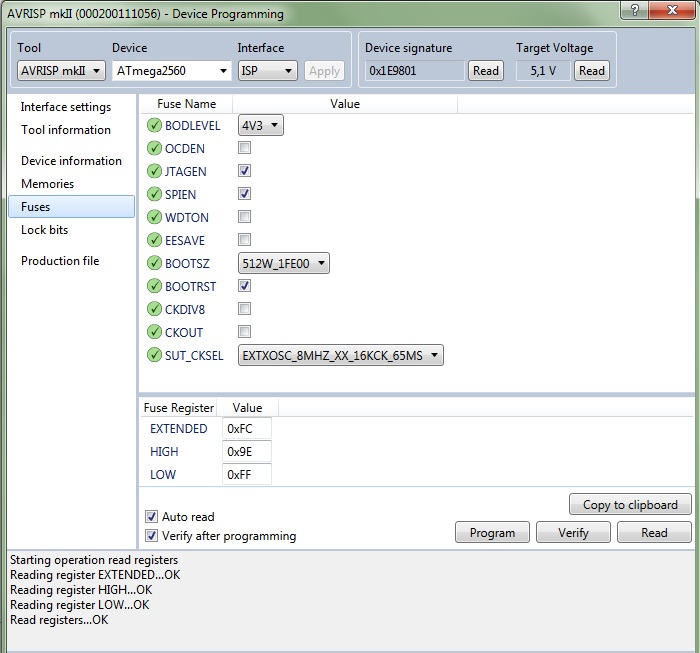This screenshot has height=653, width=700.
Task: Click the green check icon beside BOOTSZ
Action: pos(154,263)
